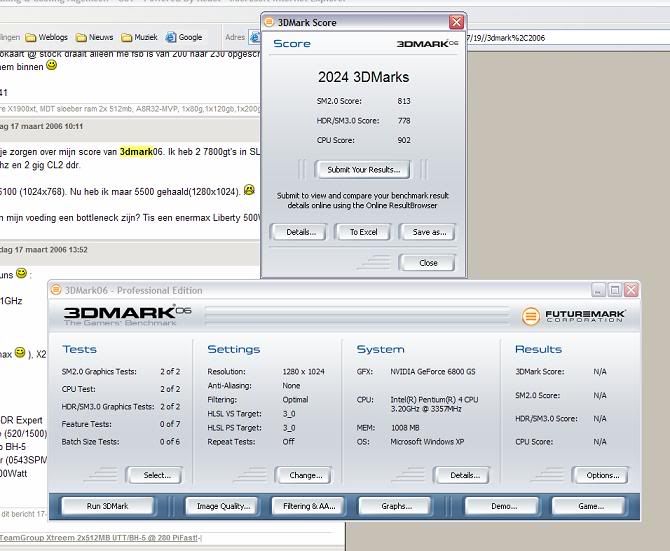Open Image Quality tool
The width and height of the screenshot is (670, 551).
coord(222,506)
